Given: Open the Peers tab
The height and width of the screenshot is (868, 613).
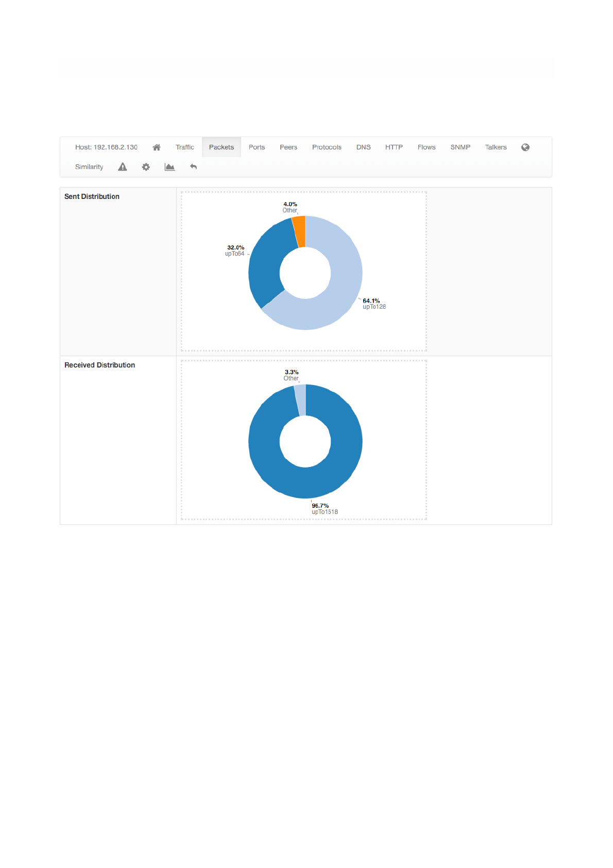Looking at the screenshot, I should 288,147.
